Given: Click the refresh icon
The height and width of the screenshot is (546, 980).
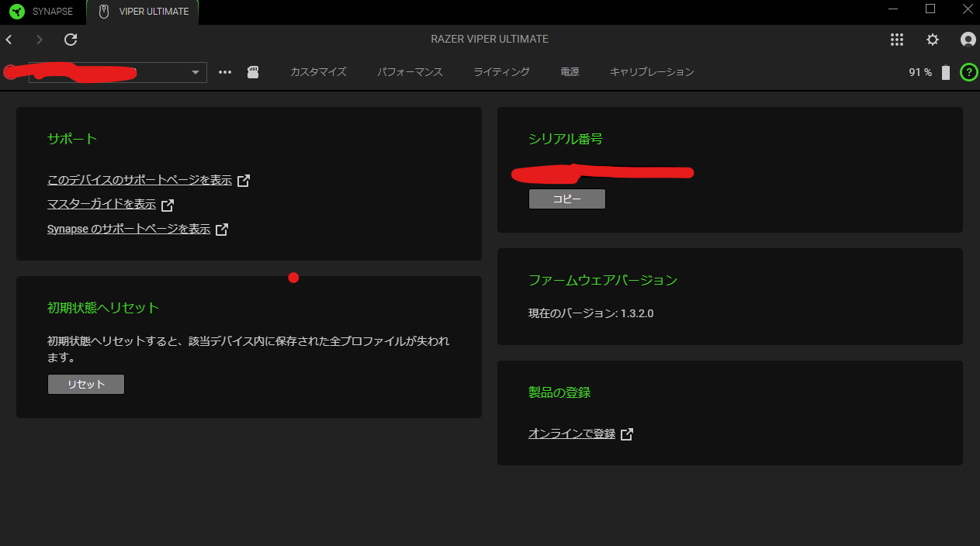Looking at the screenshot, I should (71, 40).
